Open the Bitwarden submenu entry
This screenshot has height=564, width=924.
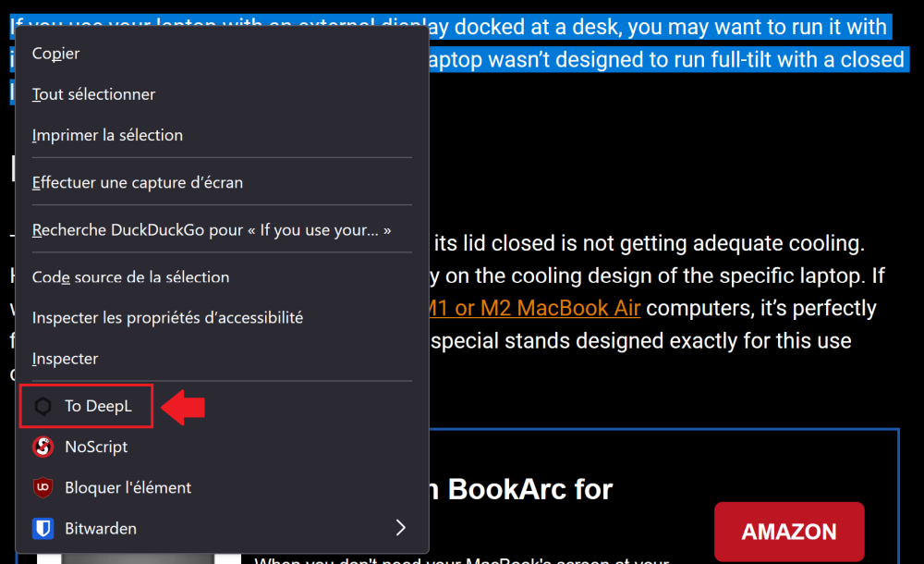pyautogui.click(x=222, y=528)
